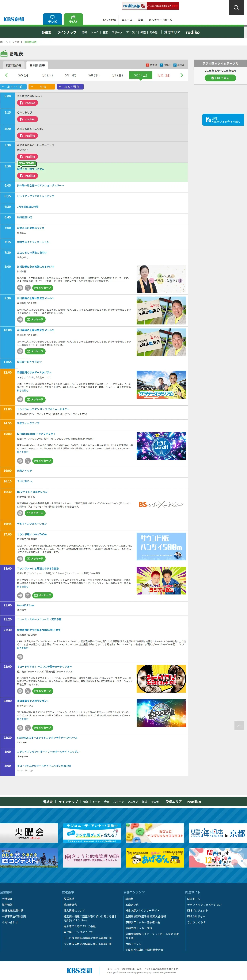Open globe icon for 土曜は旅気分 パート1
The width and height of the screenshot is (247, 980).
point(20,320)
